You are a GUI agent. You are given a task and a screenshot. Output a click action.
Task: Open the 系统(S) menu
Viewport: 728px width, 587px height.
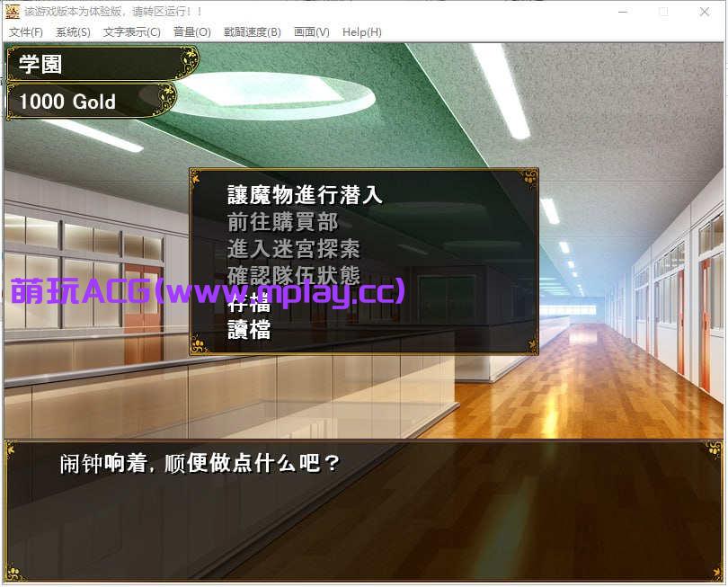73,31
